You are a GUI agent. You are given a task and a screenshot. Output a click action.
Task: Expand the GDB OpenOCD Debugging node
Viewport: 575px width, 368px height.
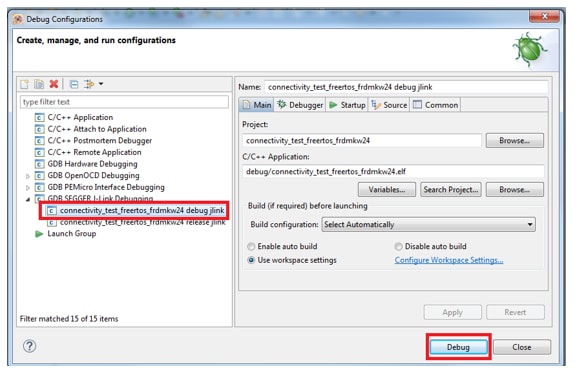coord(28,176)
